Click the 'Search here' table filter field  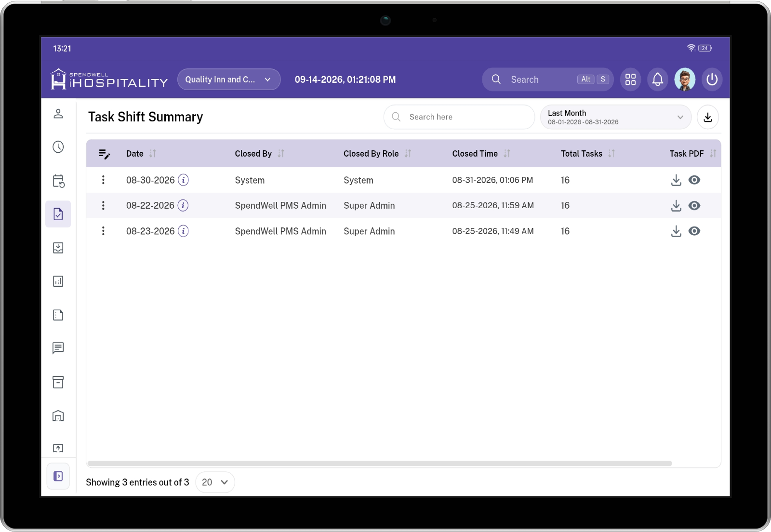[459, 117]
